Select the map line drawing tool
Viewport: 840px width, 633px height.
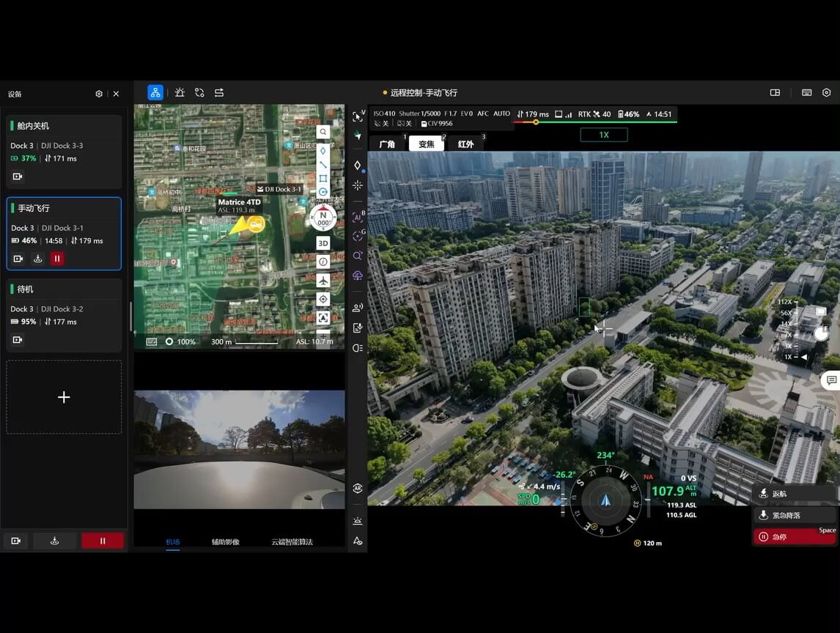tap(323, 164)
